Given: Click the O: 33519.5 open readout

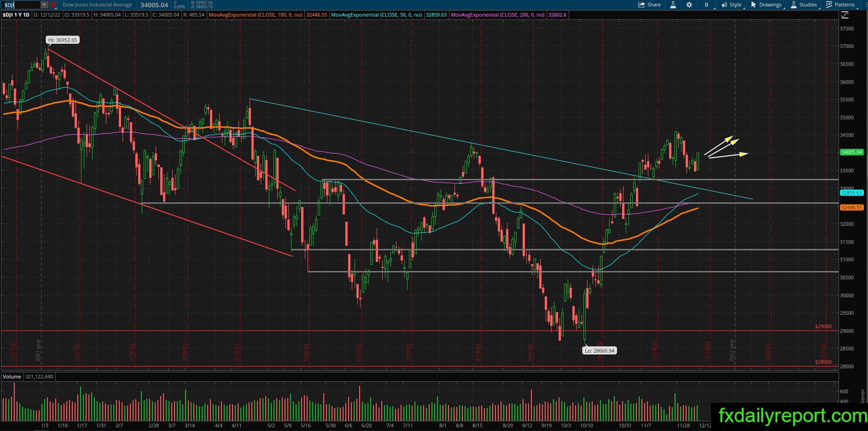Looking at the screenshot, I should click(x=77, y=15).
